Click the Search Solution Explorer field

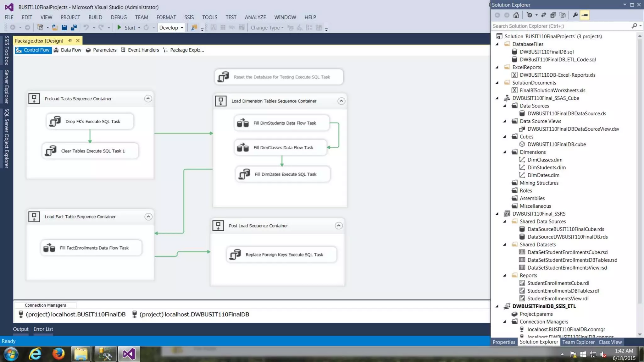(x=560, y=26)
